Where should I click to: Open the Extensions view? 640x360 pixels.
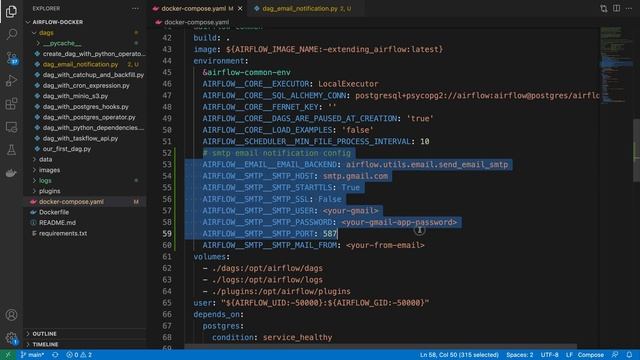coord(11,104)
